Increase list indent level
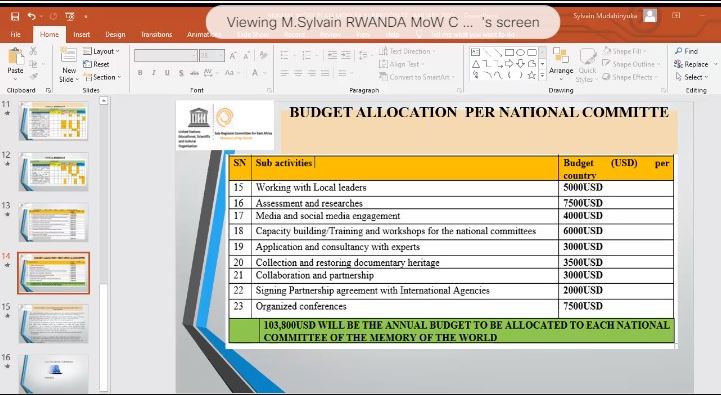721x395 pixels. click(346, 56)
